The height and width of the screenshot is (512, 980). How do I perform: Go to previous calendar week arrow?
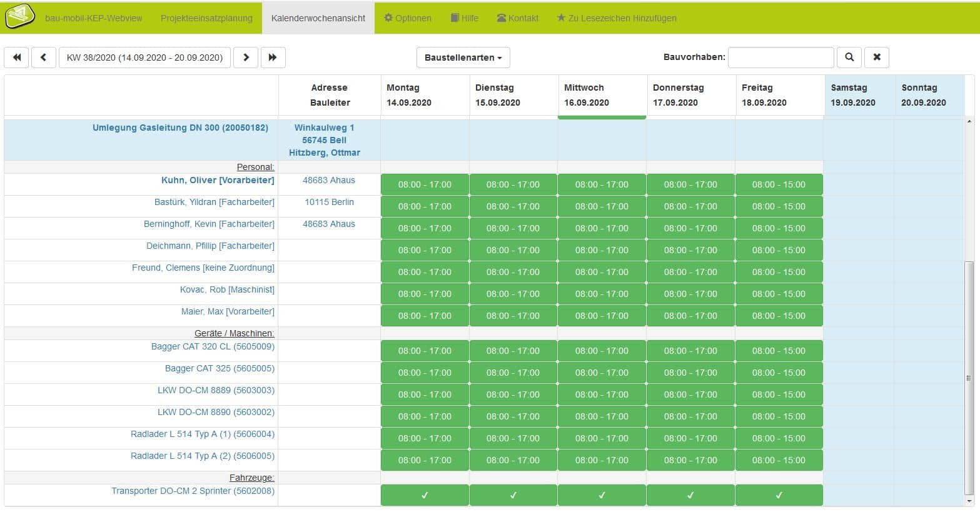tap(44, 58)
